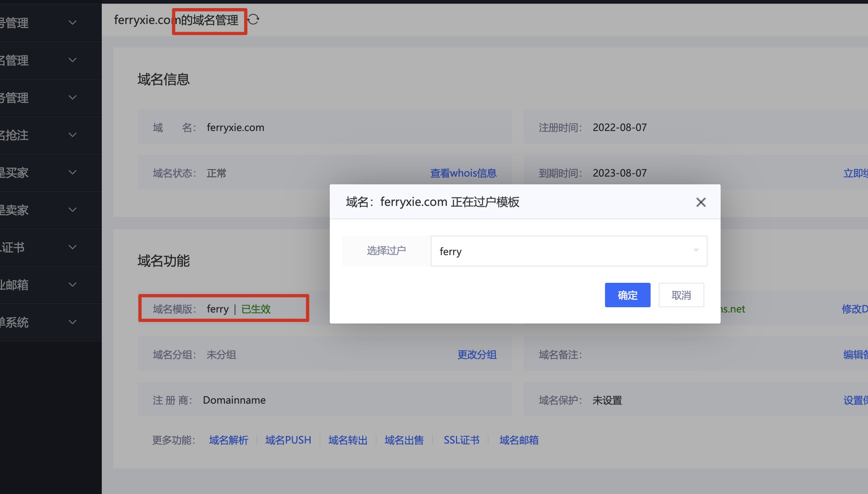Image resolution: width=868 pixels, height=494 pixels.
Task: Select the first 管理 item in sidebar
Action: [16, 23]
